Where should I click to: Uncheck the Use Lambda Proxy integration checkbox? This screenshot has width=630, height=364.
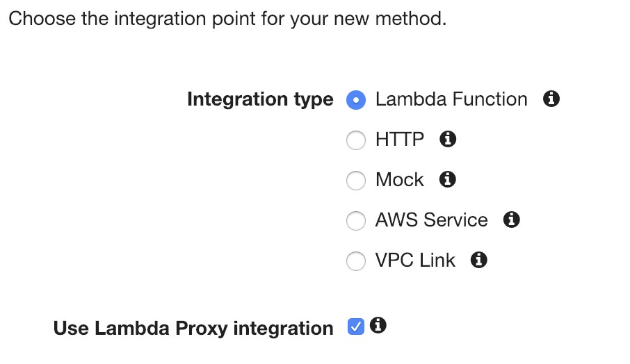click(x=355, y=326)
